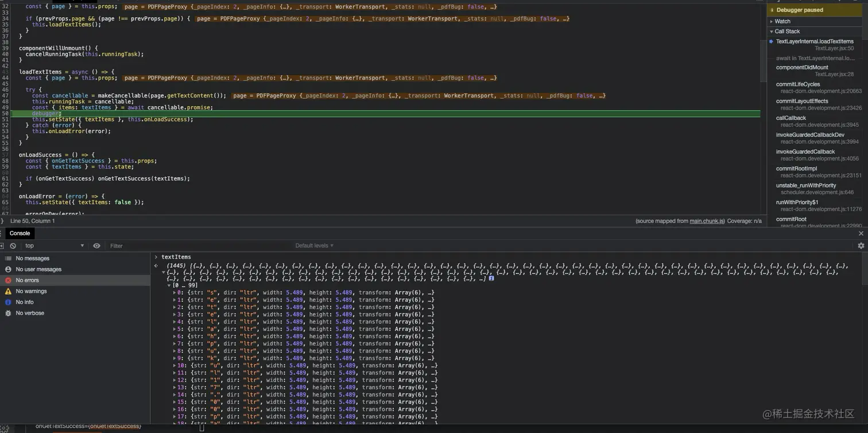Close the console drawer
The image size is (868, 433).
(x=861, y=233)
